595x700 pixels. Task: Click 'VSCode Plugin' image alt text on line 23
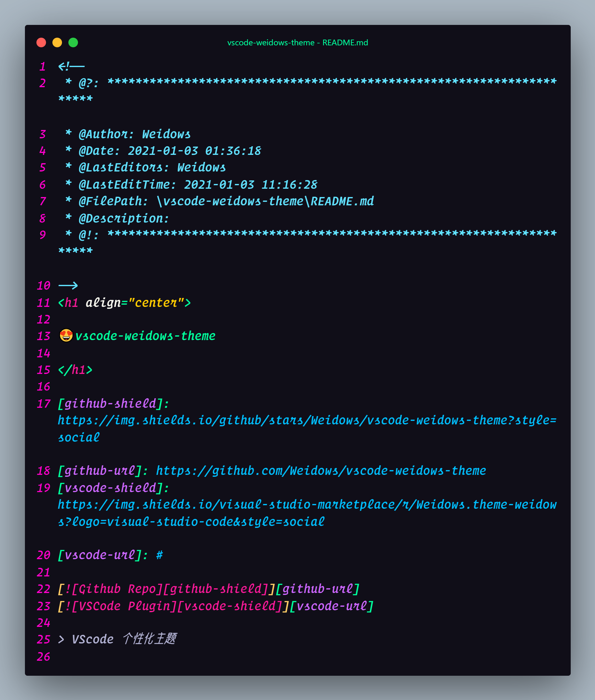[124, 606]
